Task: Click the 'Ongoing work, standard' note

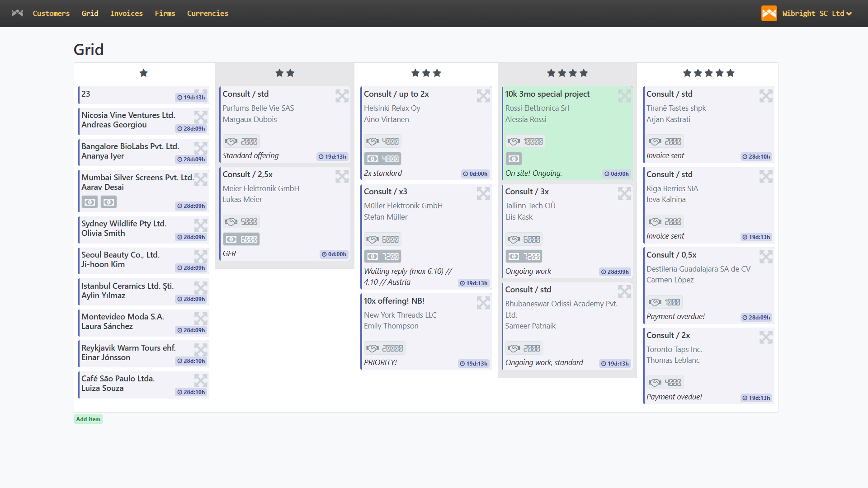Action: (544, 362)
